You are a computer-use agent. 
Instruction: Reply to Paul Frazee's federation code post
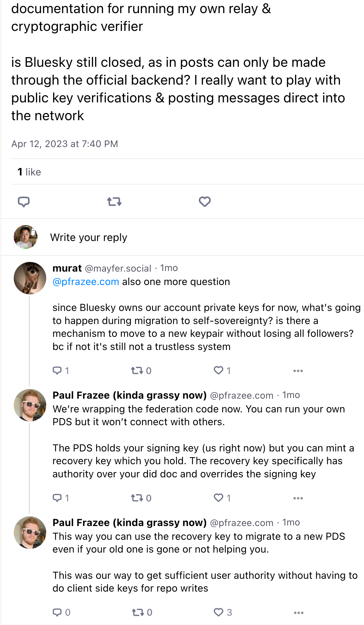pyautogui.click(x=57, y=498)
